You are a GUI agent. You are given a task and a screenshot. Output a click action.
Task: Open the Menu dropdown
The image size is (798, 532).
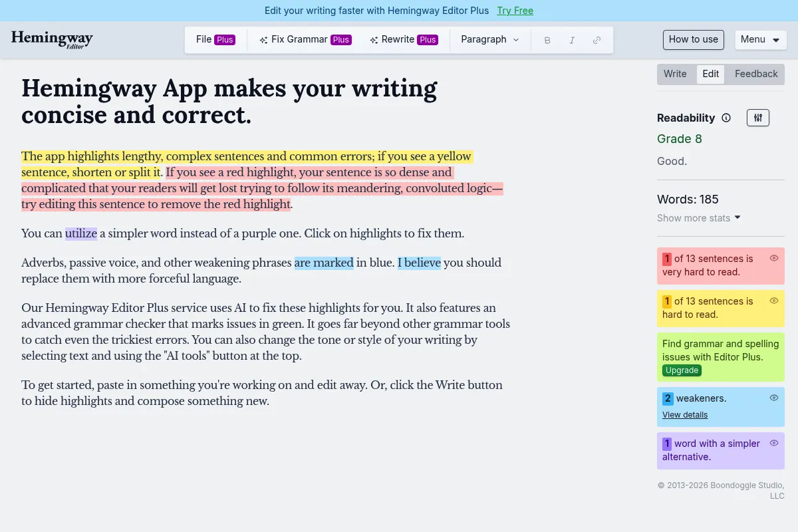[761, 40]
